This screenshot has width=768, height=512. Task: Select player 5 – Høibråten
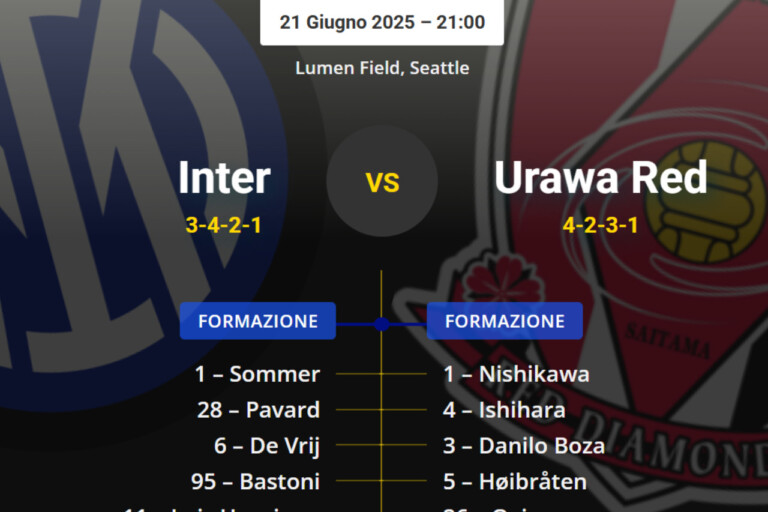(x=515, y=482)
